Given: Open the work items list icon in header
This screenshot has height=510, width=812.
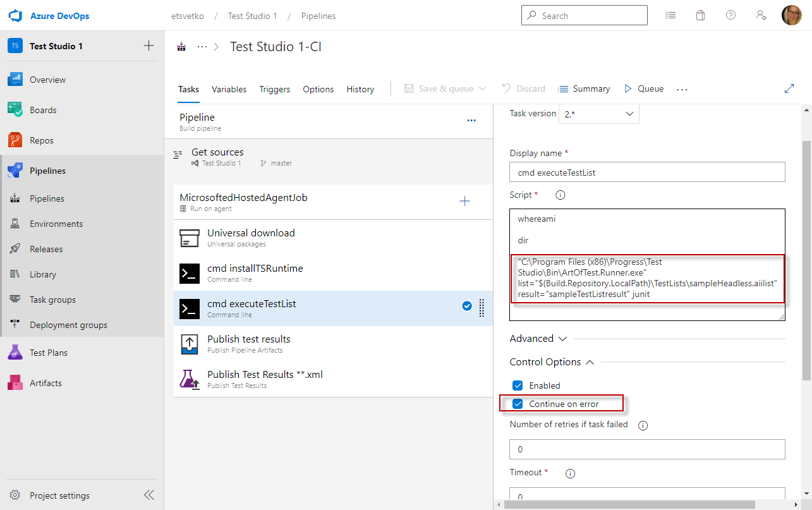Looking at the screenshot, I should [x=670, y=16].
